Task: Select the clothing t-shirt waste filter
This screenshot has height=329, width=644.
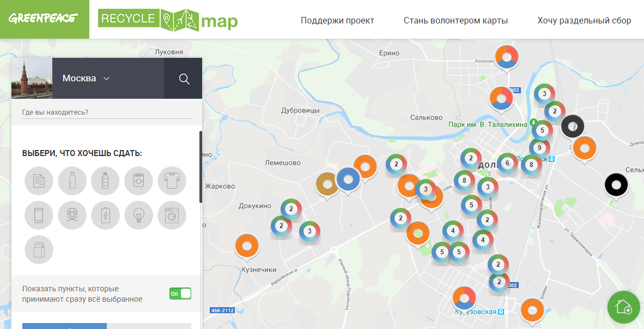Action: click(x=172, y=181)
